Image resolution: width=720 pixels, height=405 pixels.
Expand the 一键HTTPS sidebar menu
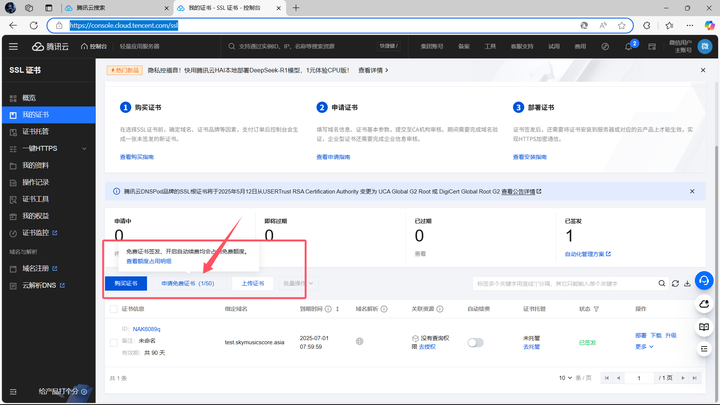(49, 148)
